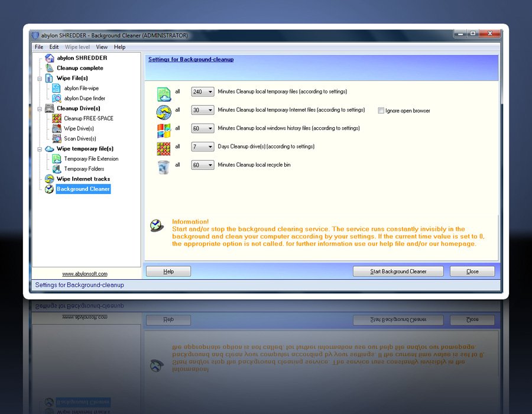The width and height of the screenshot is (532, 414).
Task: Click the recycle bin icon in settings
Action: 164,167
